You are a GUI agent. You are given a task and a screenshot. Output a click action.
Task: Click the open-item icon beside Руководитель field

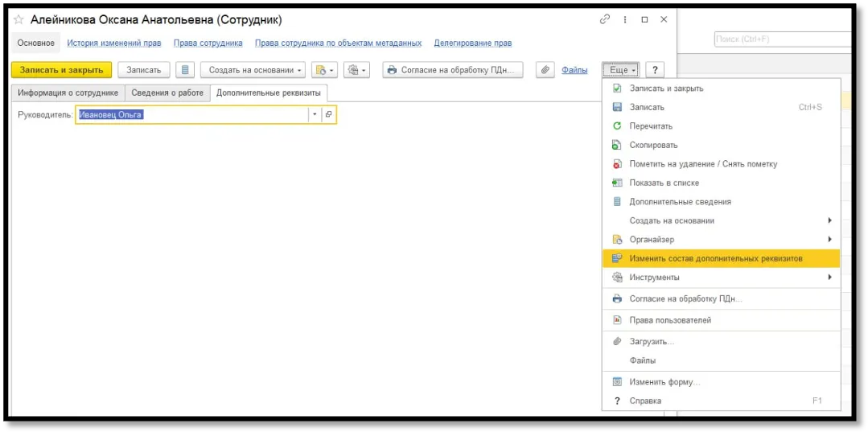(328, 115)
